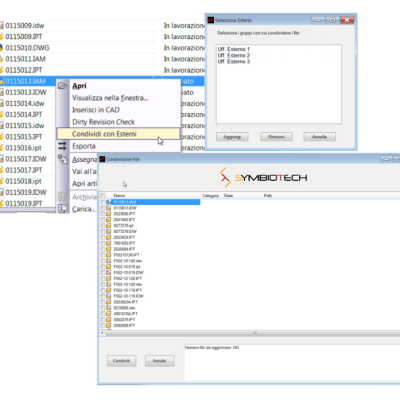400x400 pixels.
Task: Click the drawing icon of F552-10-119.IDW
Action: pos(108,296)
